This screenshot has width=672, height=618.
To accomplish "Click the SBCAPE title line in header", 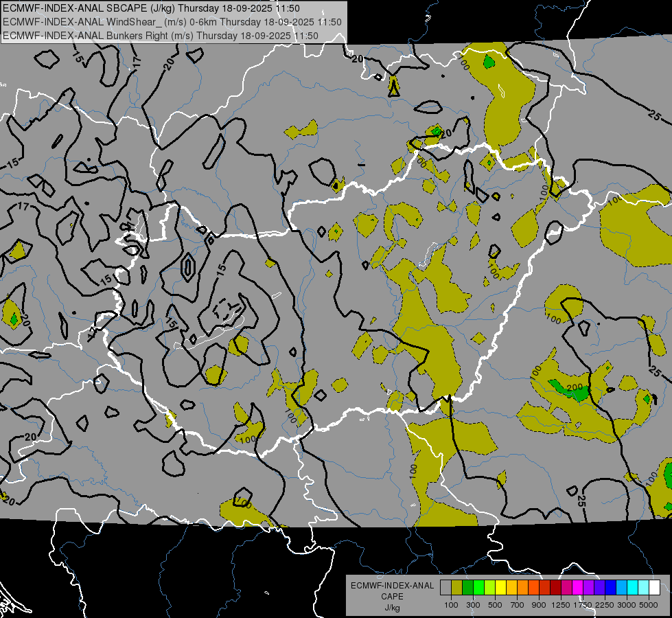I will 151,8.
